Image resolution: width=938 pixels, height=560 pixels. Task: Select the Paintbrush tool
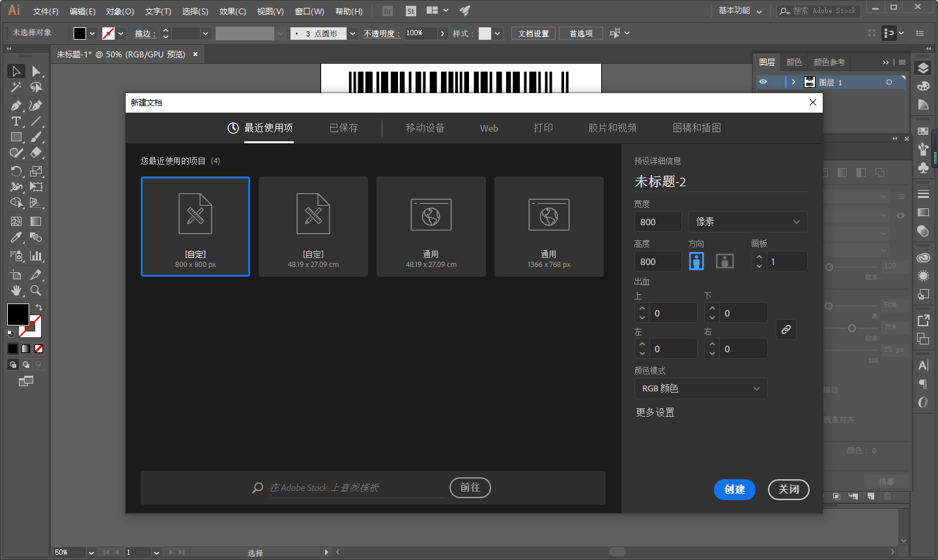coord(36,137)
